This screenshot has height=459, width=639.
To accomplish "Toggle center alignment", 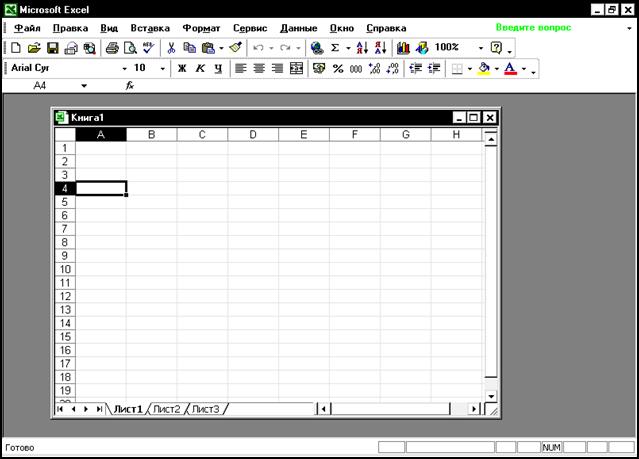I will [259, 68].
